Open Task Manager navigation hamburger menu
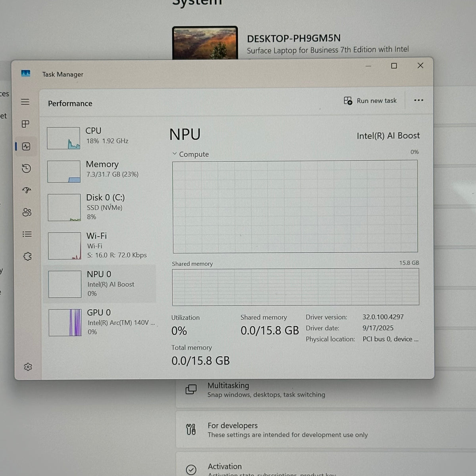The width and height of the screenshot is (476, 476). click(x=25, y=102)
